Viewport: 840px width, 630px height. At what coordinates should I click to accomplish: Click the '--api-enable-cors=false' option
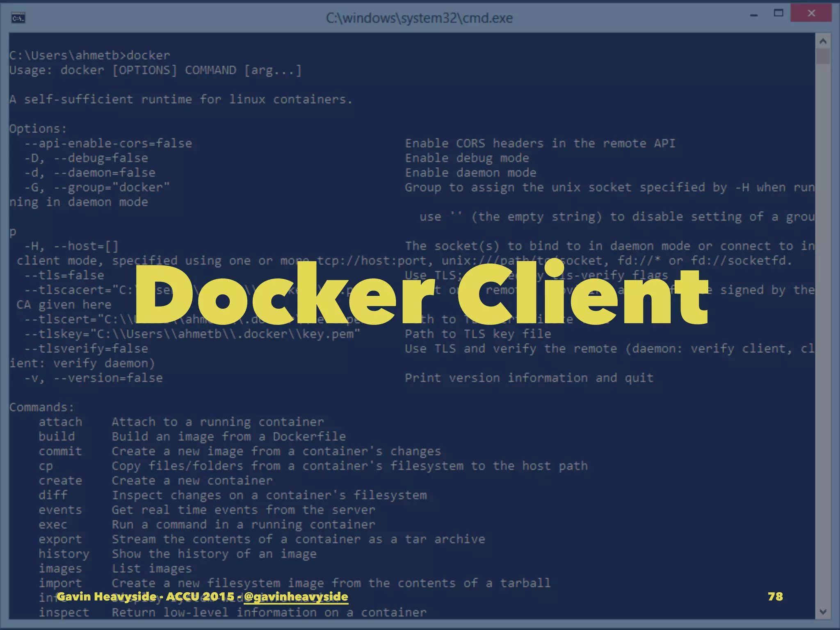click(108, 144)
